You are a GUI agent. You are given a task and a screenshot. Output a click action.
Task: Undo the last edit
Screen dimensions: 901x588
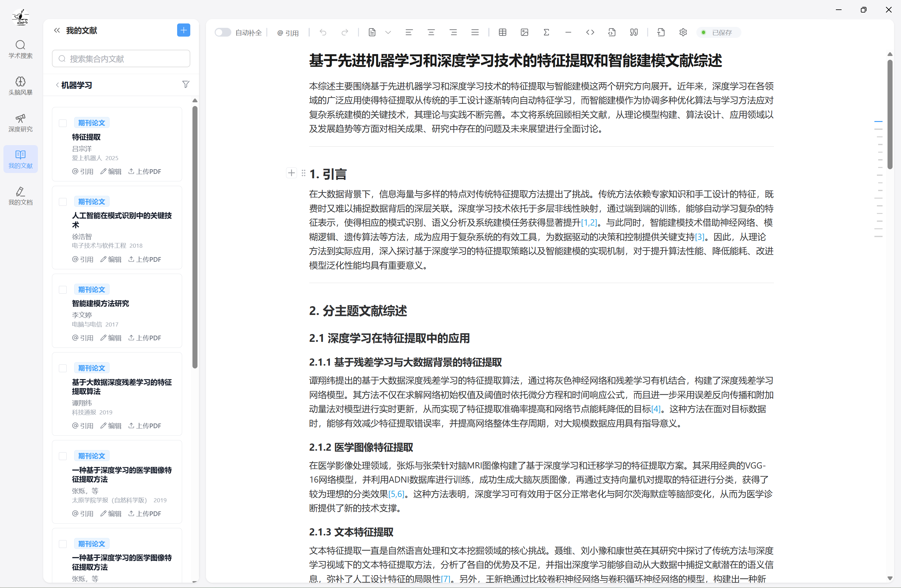[323, 33]
